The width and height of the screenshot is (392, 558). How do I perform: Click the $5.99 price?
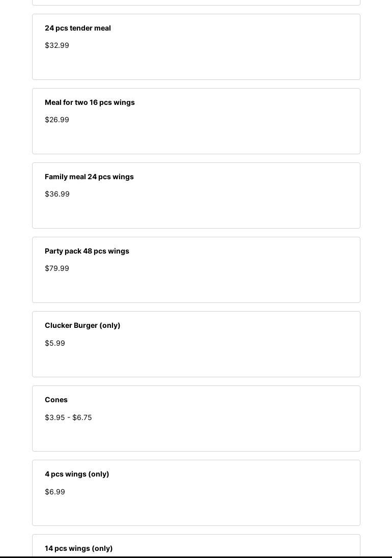click(x=55, y=343)
